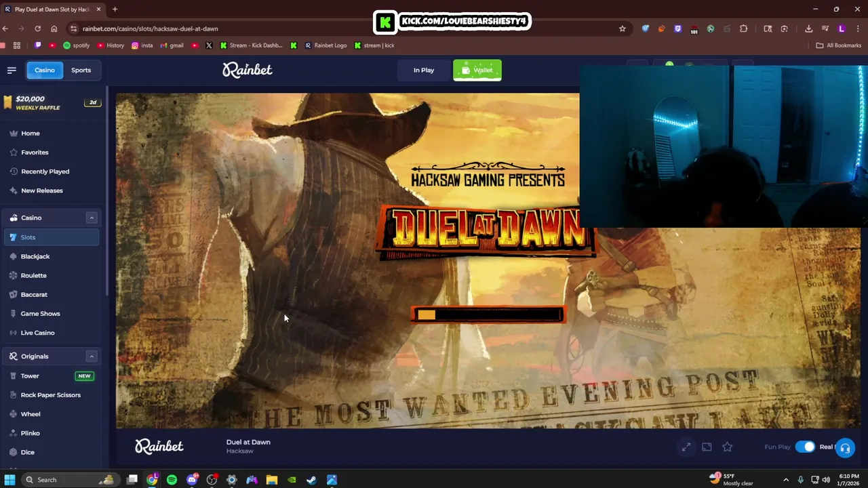Open the Wallet

477,70
